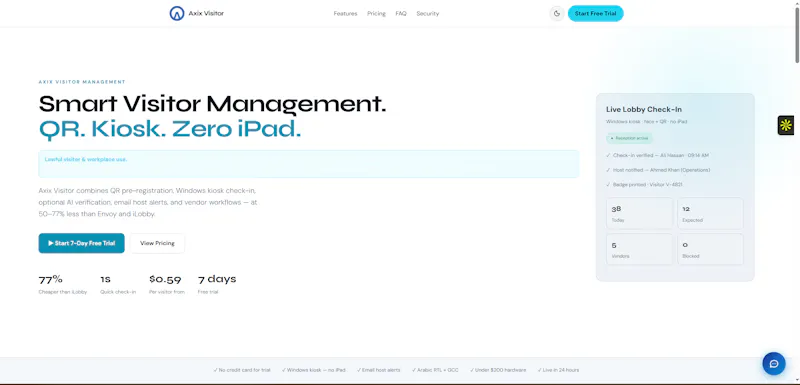The height and width of the screenshot is (385, 800).
Task: Click the $0.59 Per visitor stat
Action: tap(167, 285)
